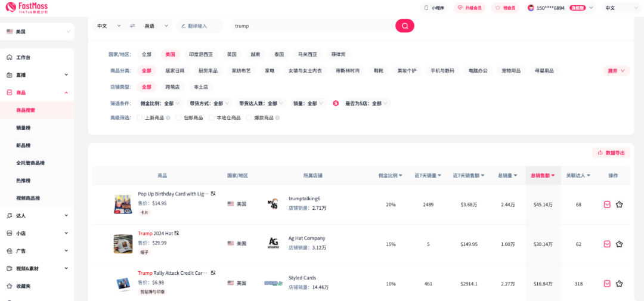Open the 中文 site language dropdown
The image size is (644, 301).
point(622,8)
